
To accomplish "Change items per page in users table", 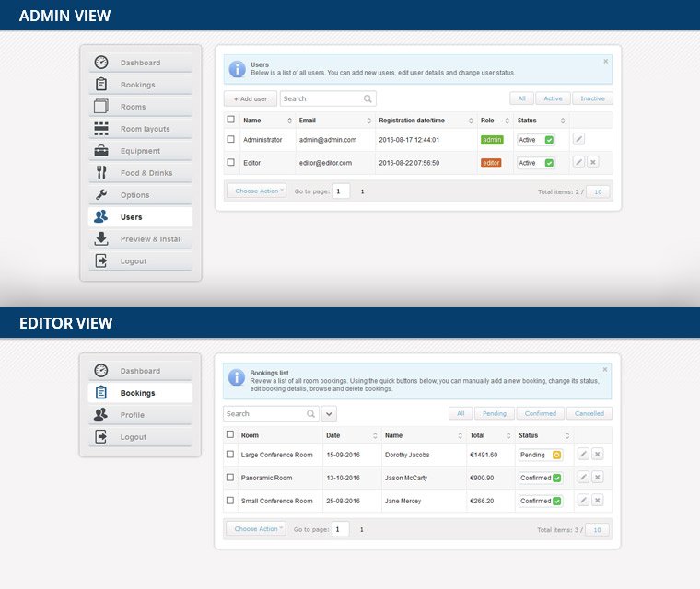I will tap(598, 191).
